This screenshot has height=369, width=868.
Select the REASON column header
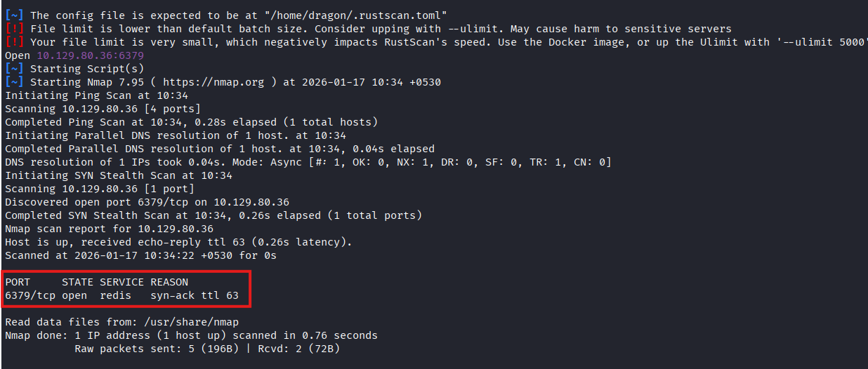[x=169, y=282]
